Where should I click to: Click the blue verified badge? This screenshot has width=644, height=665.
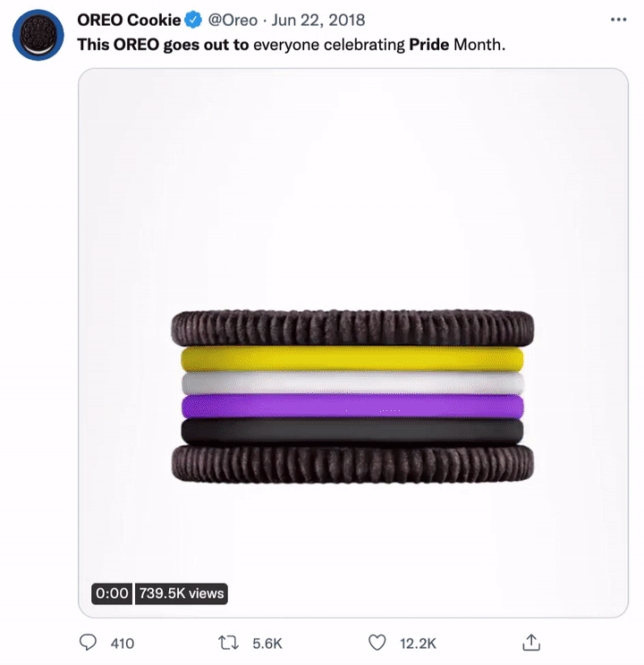(x=192, y=20)
